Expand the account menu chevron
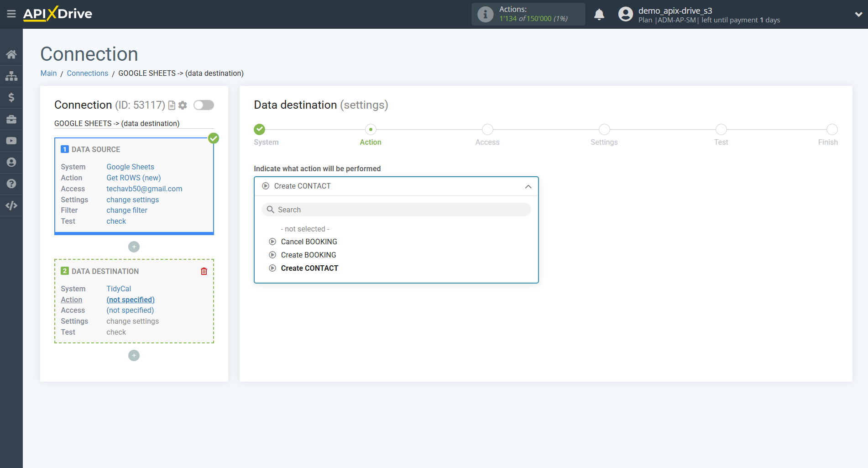This screenshot has width=868, height=468. tap(857, 14)
